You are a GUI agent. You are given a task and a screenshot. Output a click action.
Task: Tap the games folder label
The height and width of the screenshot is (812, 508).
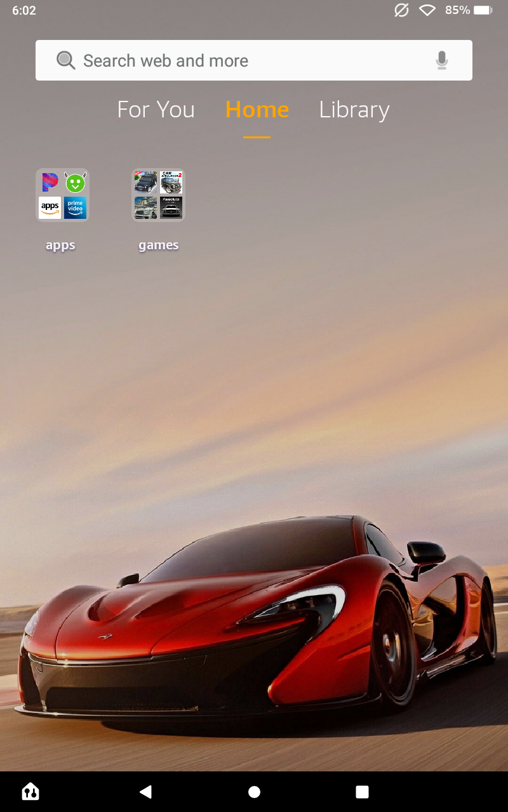click(x=159, y=245)
